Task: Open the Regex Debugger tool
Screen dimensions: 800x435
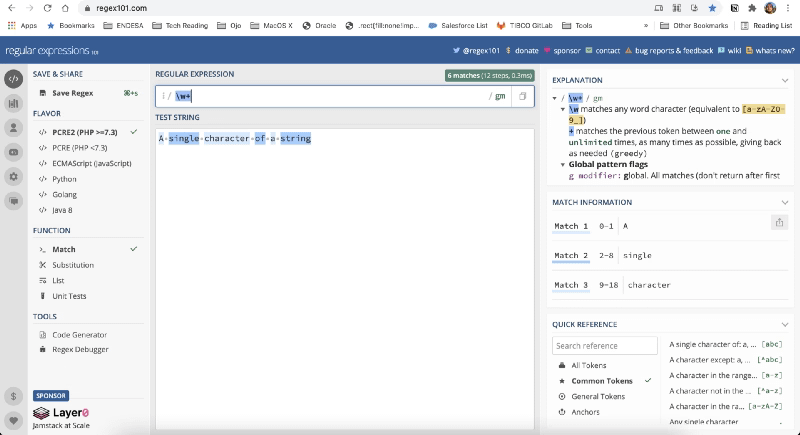Action: pos(80,349)
